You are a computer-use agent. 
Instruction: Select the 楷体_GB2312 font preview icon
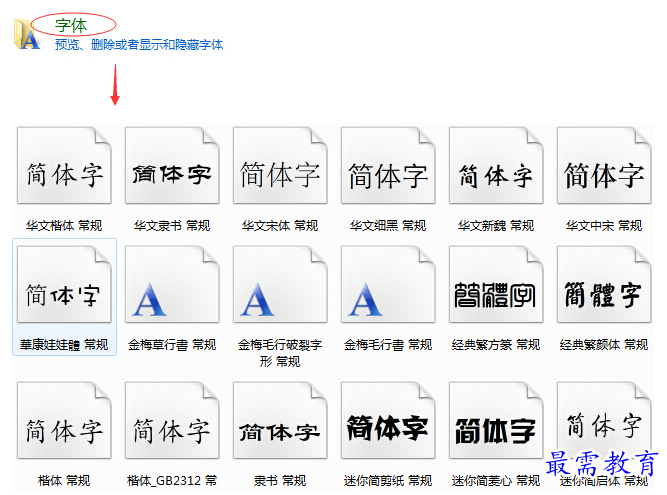coord(172,421)
